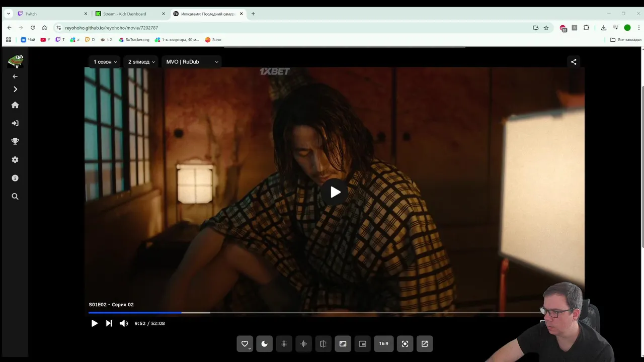Go back with sidebar left arrow
This screenshot has width=644, height=362.
tap(15, 76)
